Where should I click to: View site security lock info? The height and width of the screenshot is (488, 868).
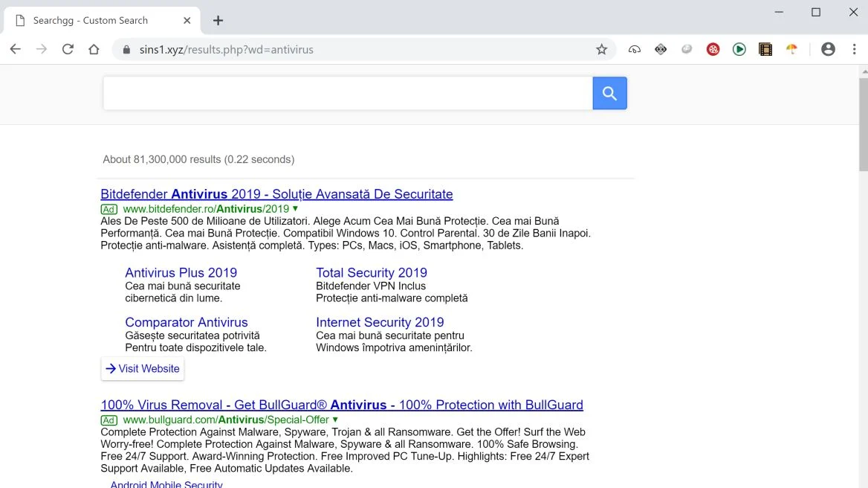[127, 49]
